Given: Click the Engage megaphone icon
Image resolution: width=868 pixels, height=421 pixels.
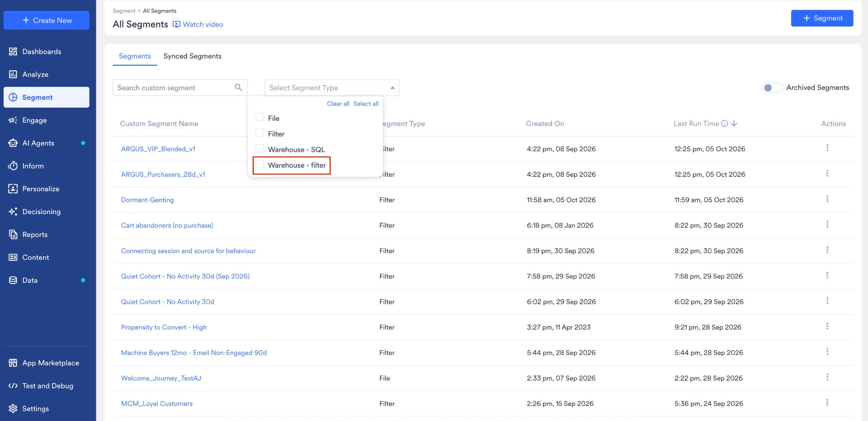Looking at the screenshot, I should pyautogui.click(x=13, y=120).
